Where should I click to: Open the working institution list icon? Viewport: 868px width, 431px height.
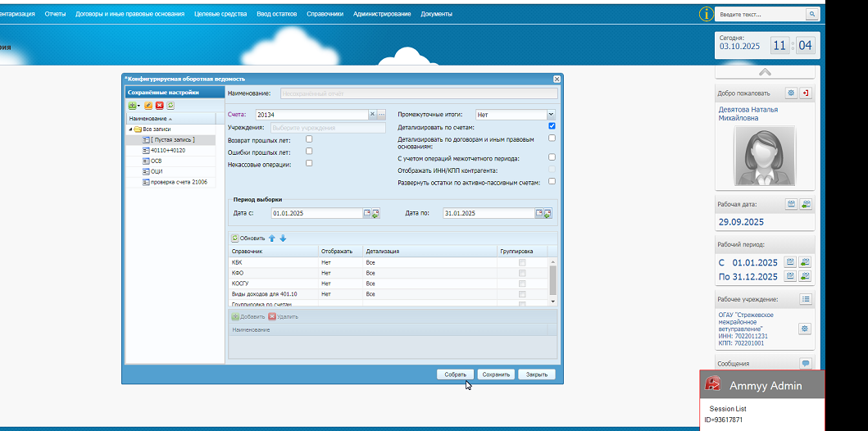pos(806,299)
